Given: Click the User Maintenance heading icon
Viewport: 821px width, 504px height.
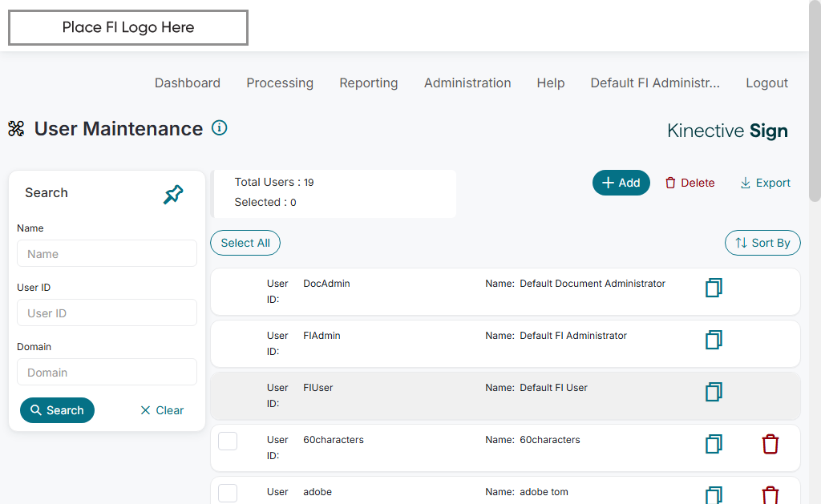Looking at the screenshot, I should [16, 128].
